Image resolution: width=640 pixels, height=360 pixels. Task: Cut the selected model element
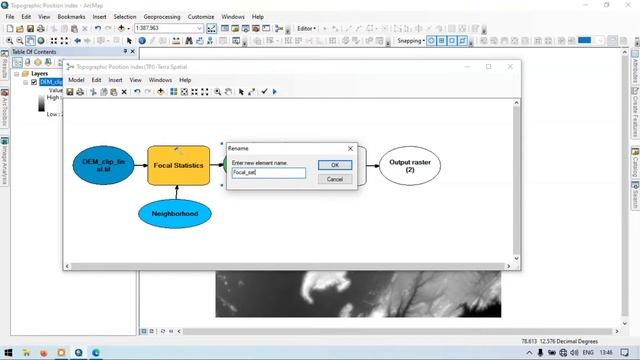tap(93, 92)
